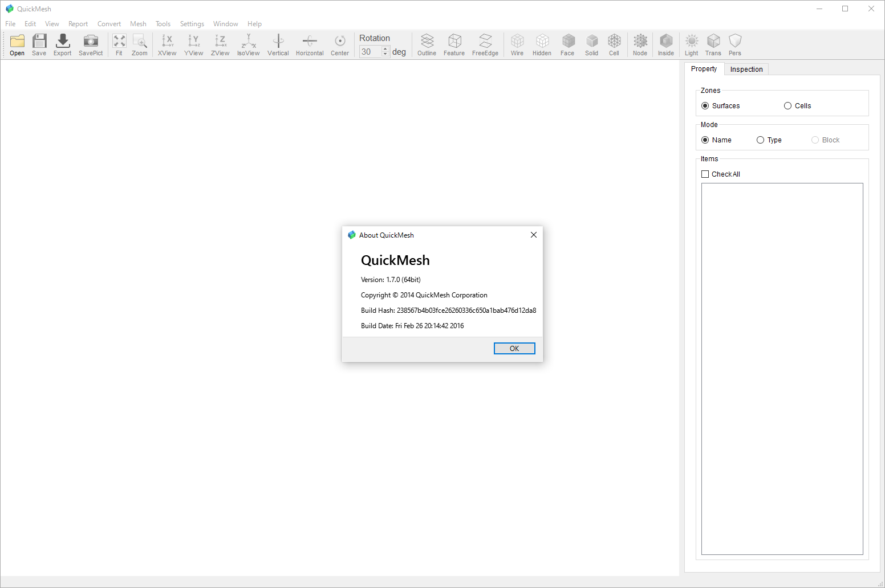This screenshot has height=588, width=885.
Task: Rotate about Horizontal axis icon
Action: (310, 45)
